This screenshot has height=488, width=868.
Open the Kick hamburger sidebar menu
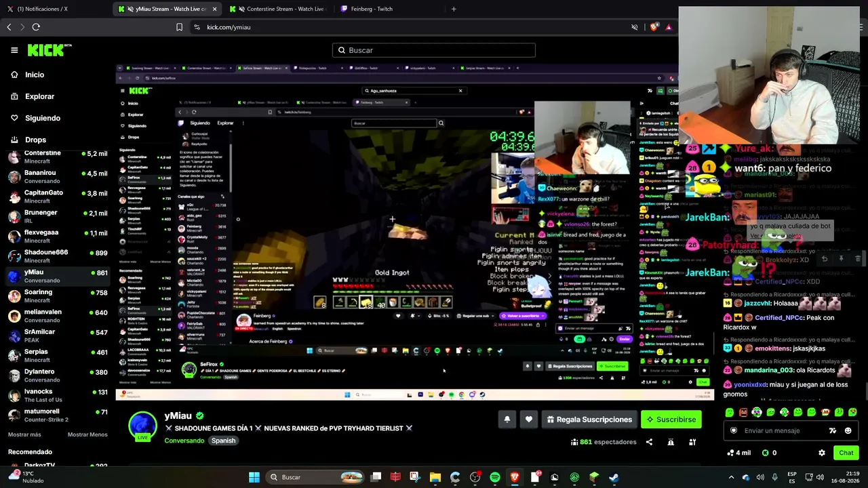pos(14,50)
